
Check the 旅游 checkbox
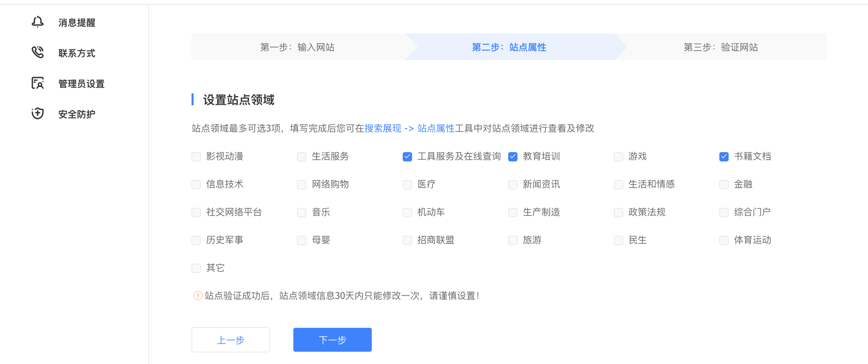click(x=513, y=240)
